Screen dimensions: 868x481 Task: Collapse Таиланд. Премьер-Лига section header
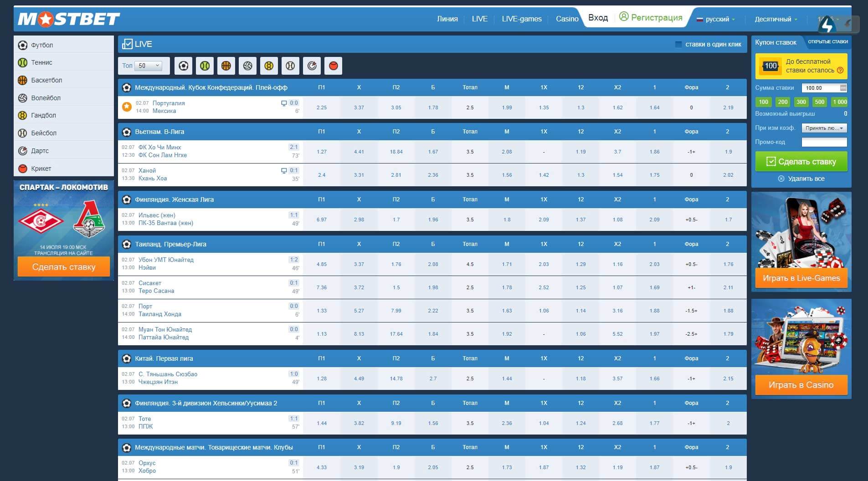[432, 244]
